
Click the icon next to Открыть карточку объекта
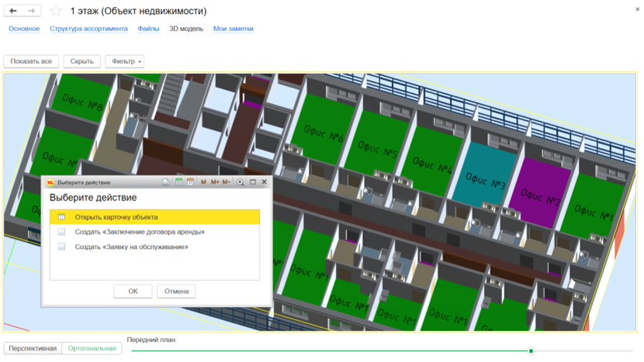point(61,217)
